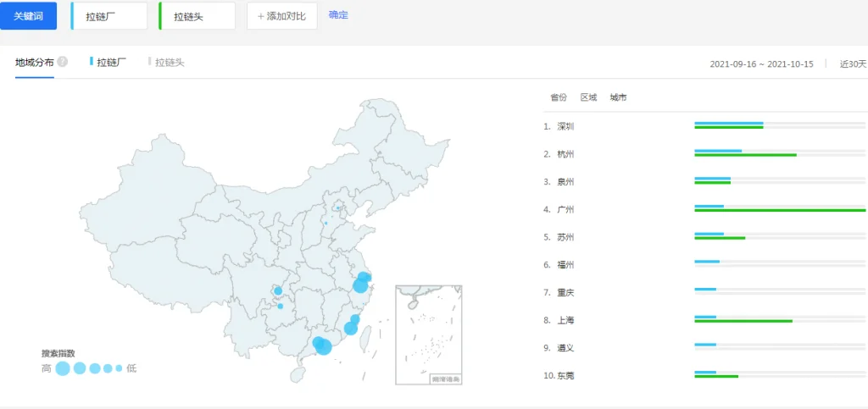Open the 2021-09-16 ~ 2021-10-15 date picker
868x409 pixels.
click(x=761, y=64)
